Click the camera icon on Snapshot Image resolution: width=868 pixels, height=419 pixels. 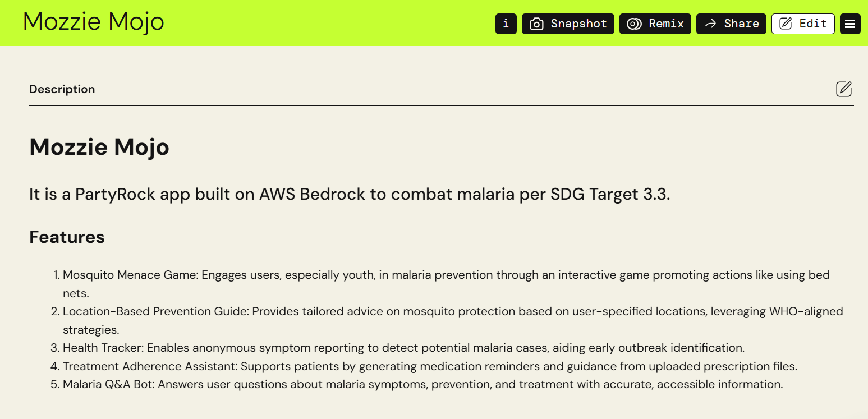(x=536, y=24)
